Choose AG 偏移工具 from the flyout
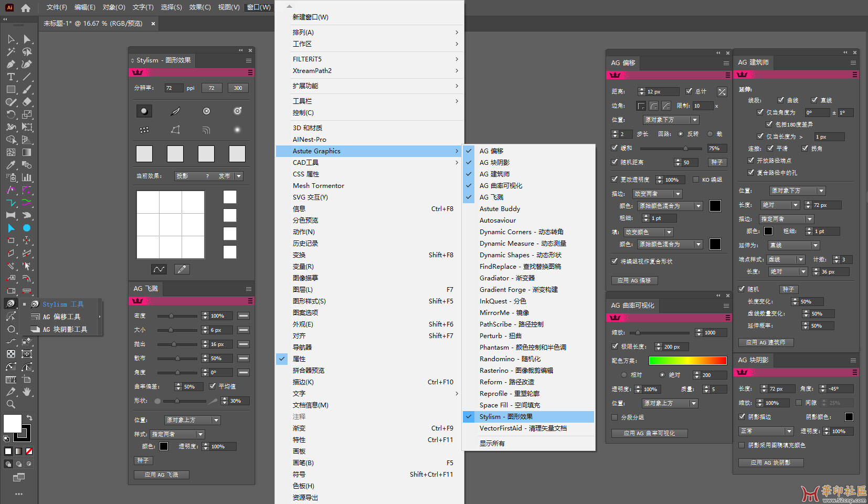This screenshot has height=504, width=868. pyautogui.click(x=62, y=317)
